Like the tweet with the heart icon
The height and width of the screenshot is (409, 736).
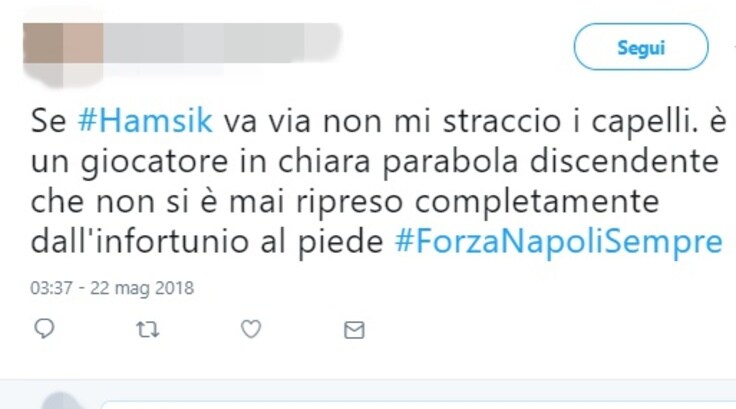[251, 329]
